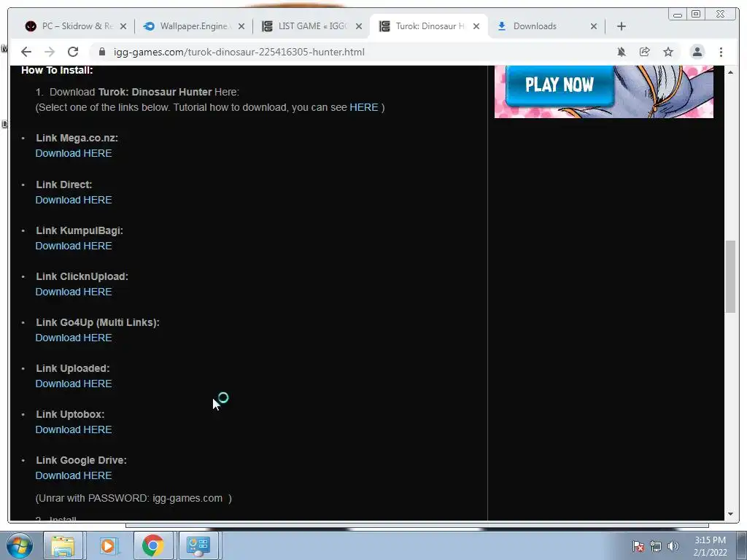Open network status tray icon
Screen dimensions: 747x560
pos(656,546)
